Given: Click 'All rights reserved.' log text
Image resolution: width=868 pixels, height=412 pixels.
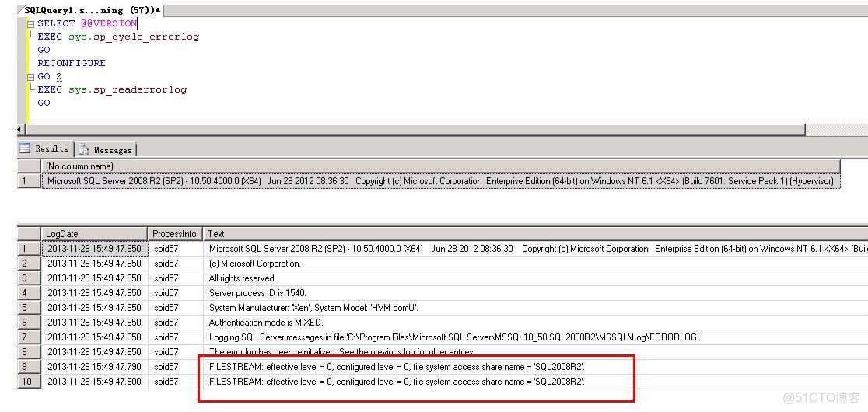Looking at the screenshot, I should tap(242, 278).
